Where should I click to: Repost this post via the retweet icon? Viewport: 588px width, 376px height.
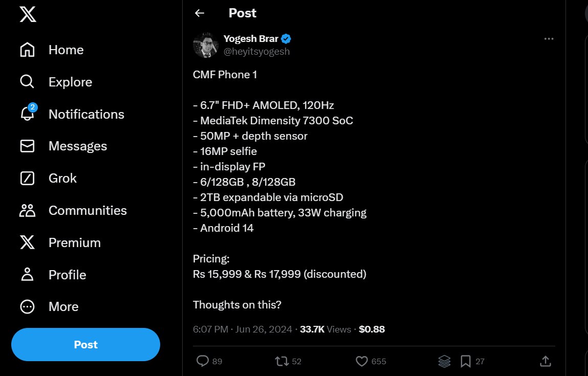click(x=281, y=361)
